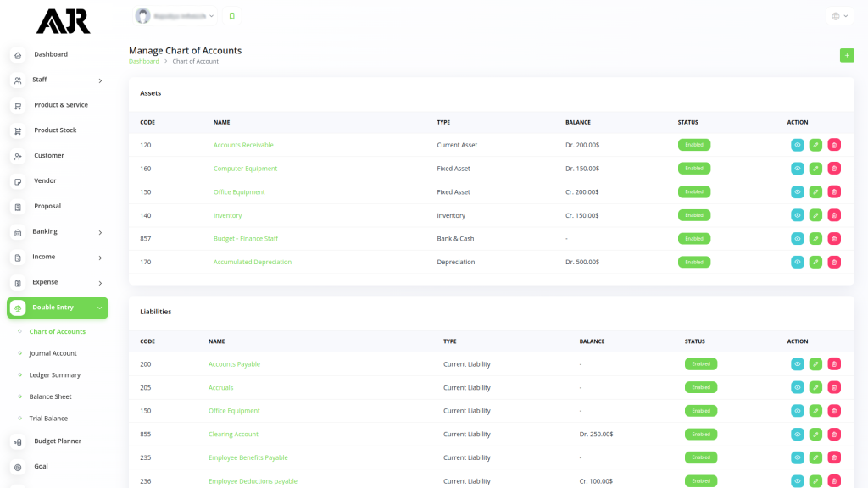The image size is (868, 488).
Task: Edit the Clearing Account entry
Action: tap(815, 435)
